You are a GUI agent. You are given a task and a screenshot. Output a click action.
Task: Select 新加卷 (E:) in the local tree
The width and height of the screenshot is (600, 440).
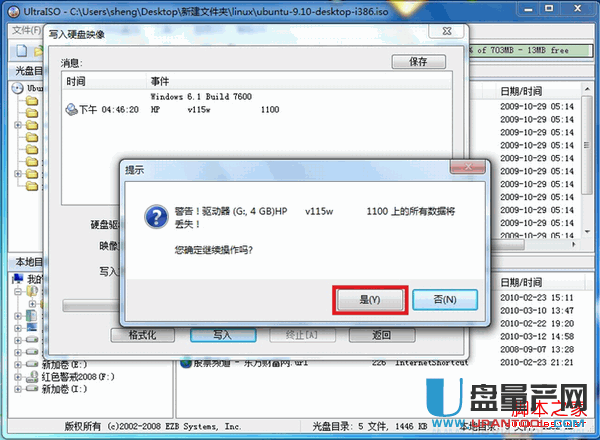point(64,364)
